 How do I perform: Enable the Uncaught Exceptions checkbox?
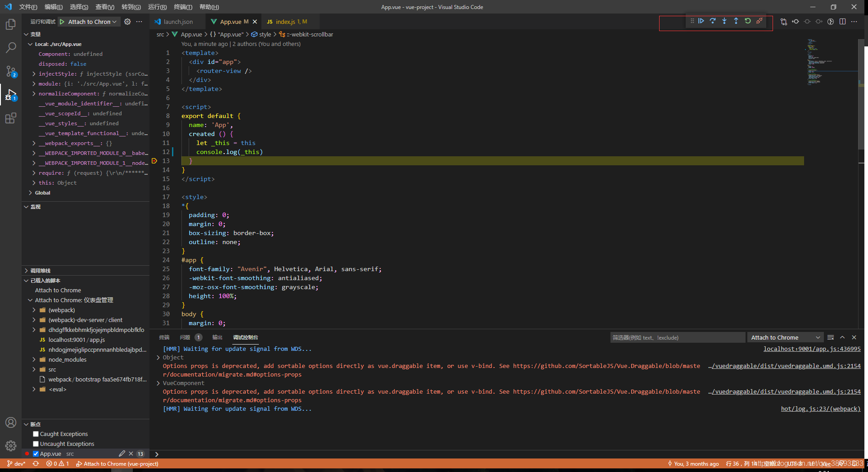tap(36, 444)
